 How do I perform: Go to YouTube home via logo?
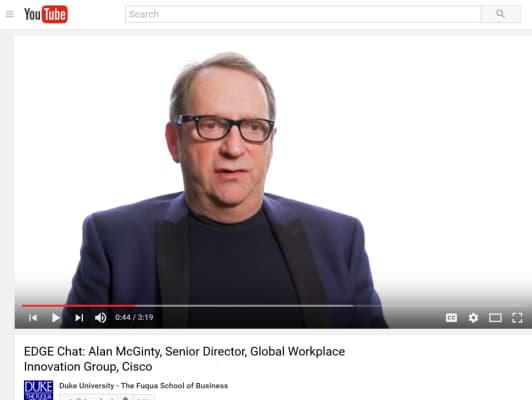(46, 14)
